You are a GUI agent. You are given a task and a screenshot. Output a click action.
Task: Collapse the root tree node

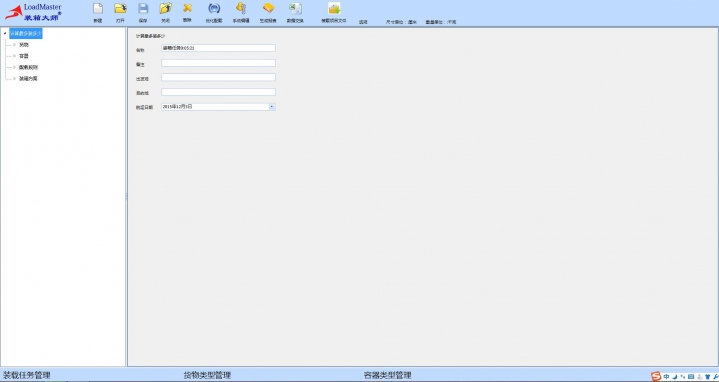point(5,33)
